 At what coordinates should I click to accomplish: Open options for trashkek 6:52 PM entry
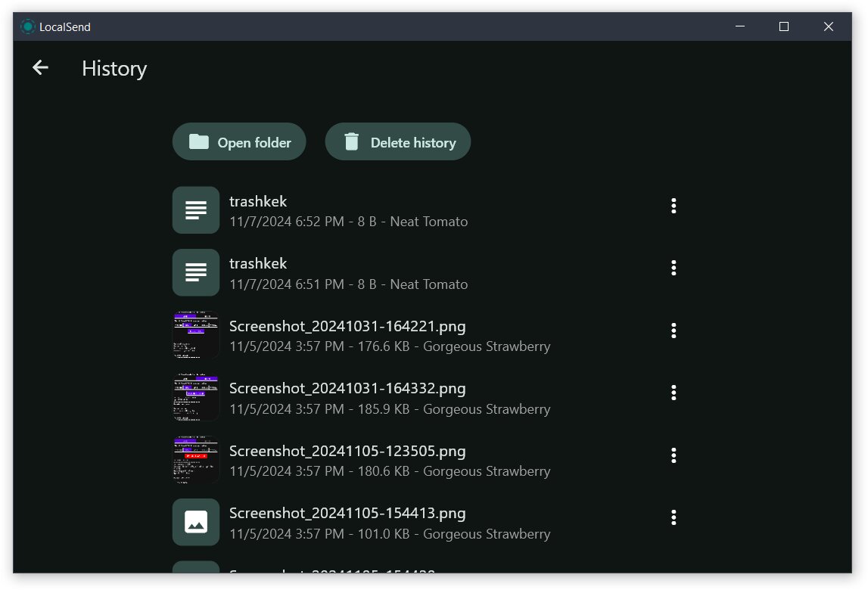tap(674, 206)
